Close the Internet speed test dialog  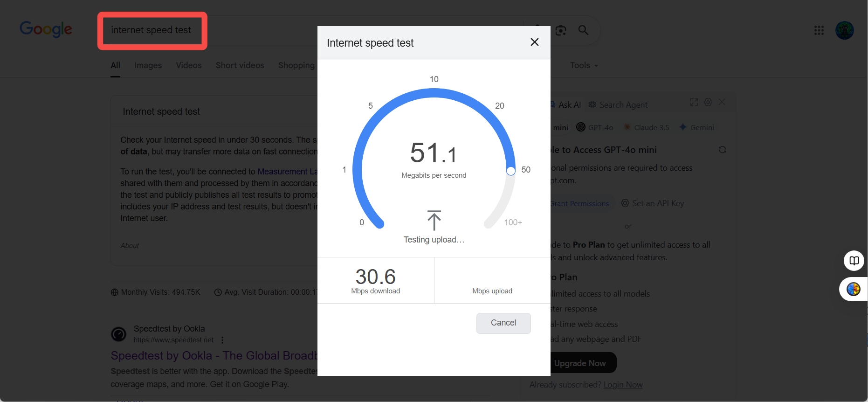tap(535, 42)
